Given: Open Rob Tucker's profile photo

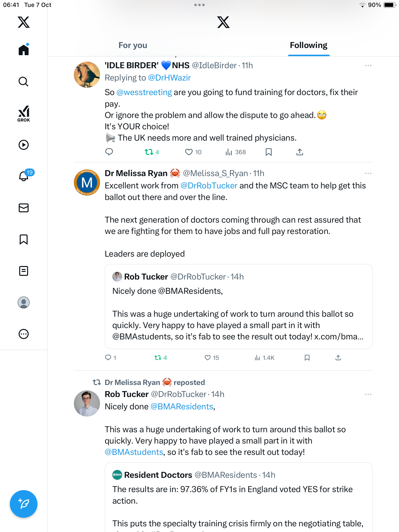Looking at the screenshot, I should (87, 403).
